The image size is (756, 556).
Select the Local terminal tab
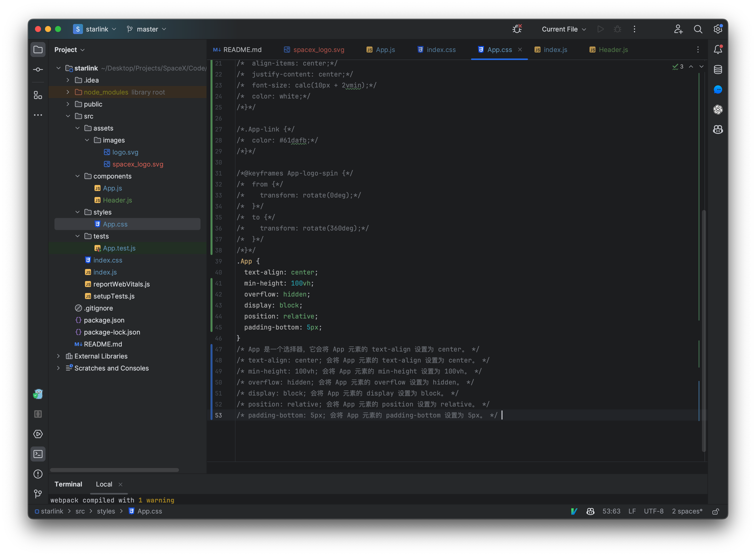104,484
